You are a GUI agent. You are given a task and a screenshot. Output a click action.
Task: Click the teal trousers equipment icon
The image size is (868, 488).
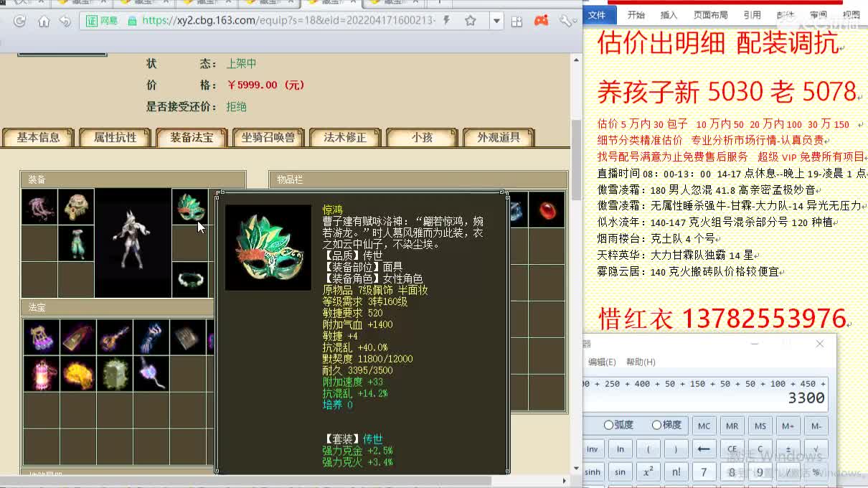(76, 243)
